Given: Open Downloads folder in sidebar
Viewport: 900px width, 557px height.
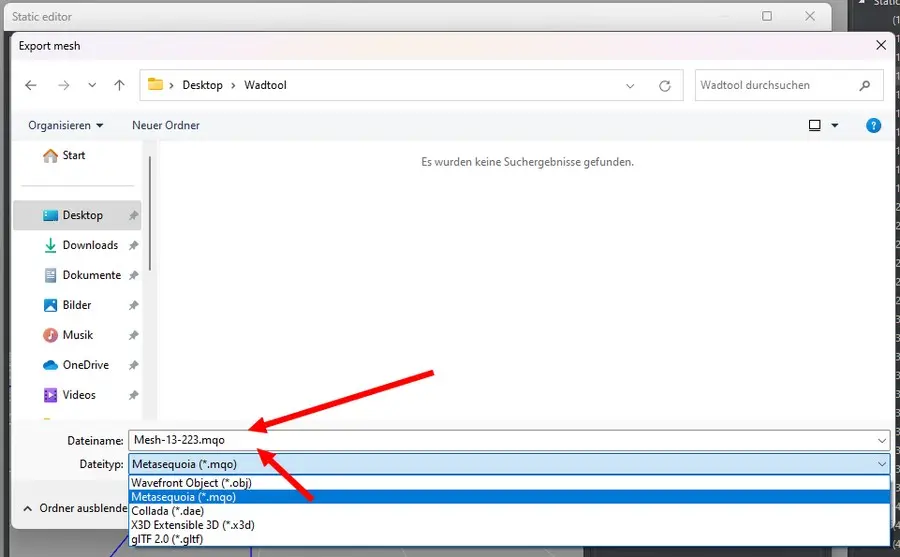Looking at the screenshot, I should tap(90, 245).
